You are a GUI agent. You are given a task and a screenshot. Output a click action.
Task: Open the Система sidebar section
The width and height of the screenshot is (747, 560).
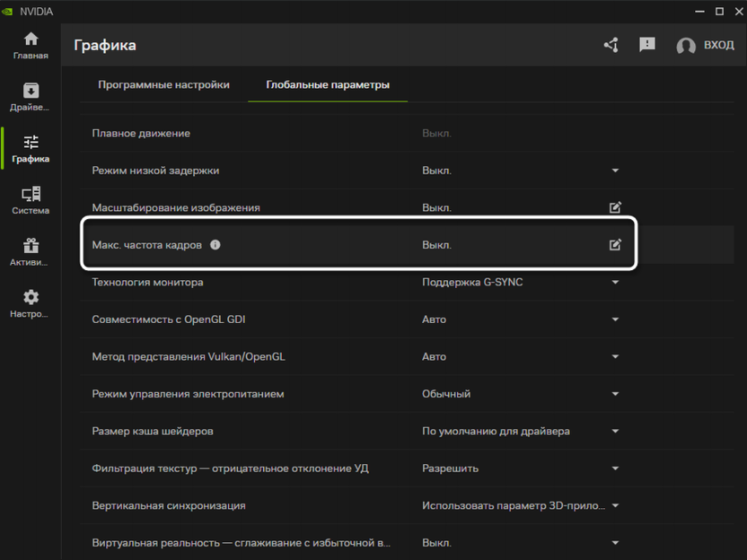tap(31, 200)
